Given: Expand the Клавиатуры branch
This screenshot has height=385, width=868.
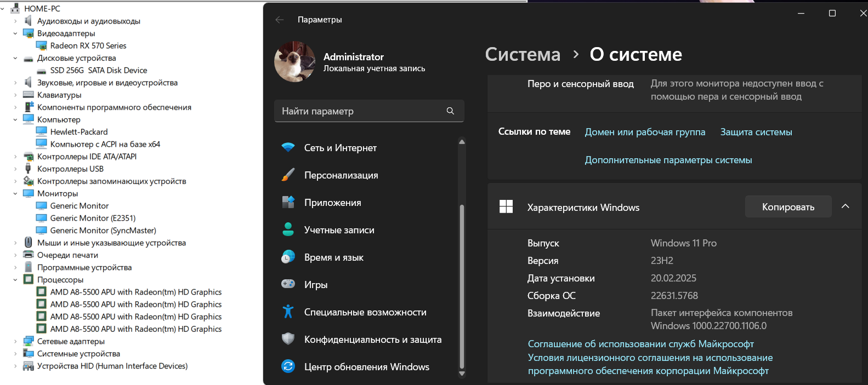Looking at the screenshot, I should [15, 95].
